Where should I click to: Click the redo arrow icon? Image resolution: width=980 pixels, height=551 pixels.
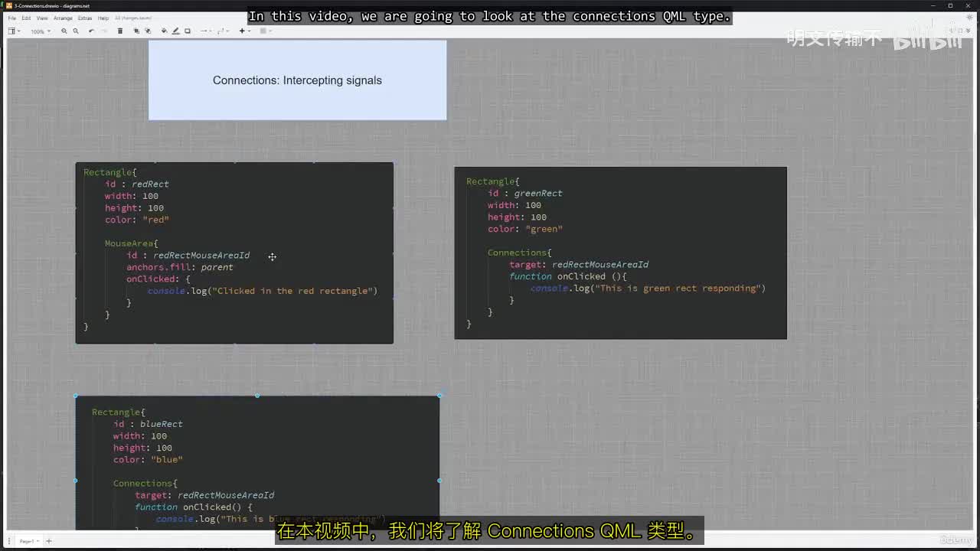(x=103, y=31)
